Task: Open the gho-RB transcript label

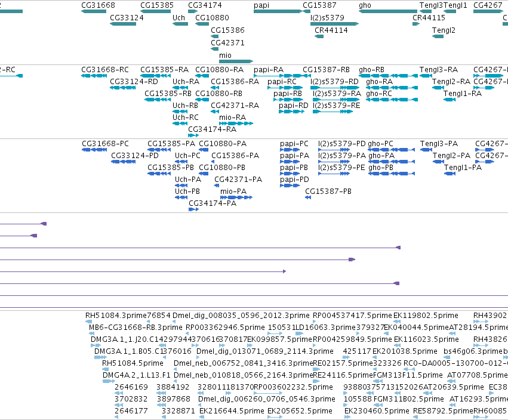Action: [x=371, y=70]
